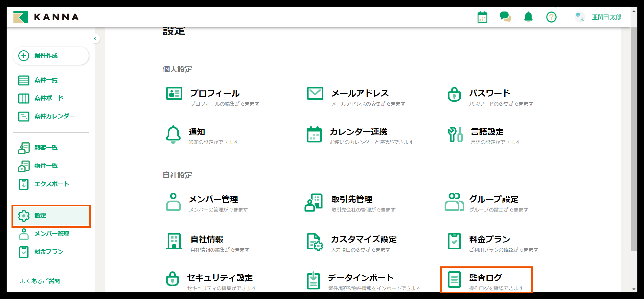Open the help question mark icon
Screen dimensions: 644x299
pos(551,17)
